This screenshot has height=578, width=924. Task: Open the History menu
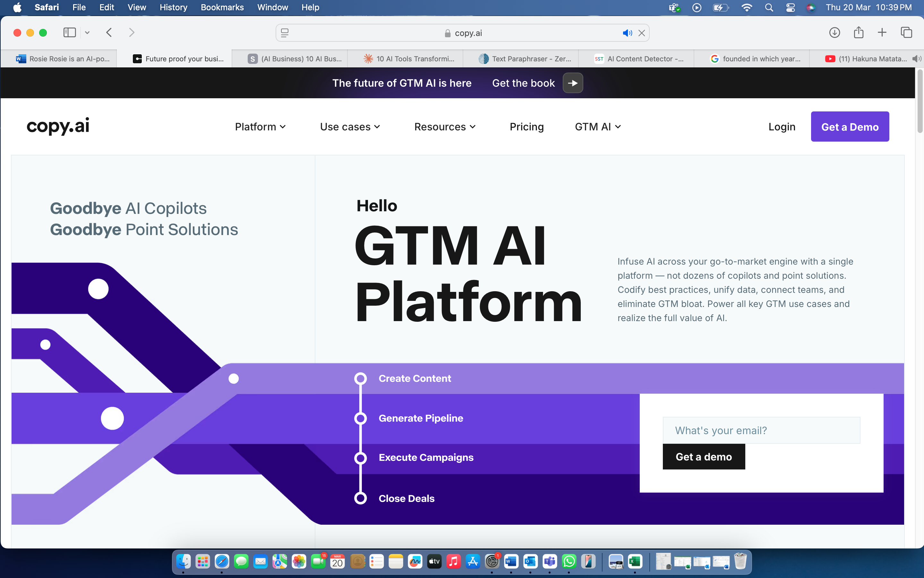point(173,7)
